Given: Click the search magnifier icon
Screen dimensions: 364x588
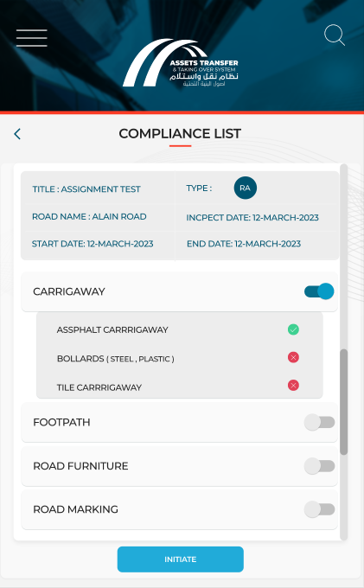Looking at the screenshot, I should tap(335, 35).
